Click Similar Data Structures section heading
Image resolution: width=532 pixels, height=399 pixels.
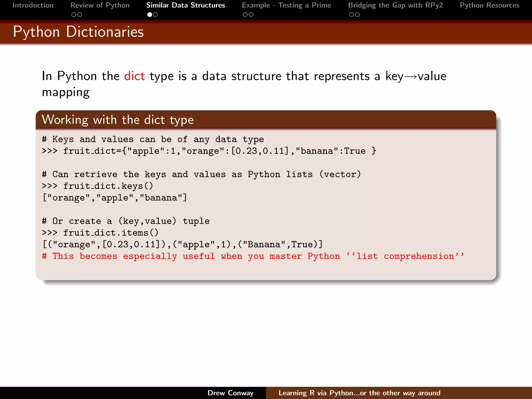(185, 5)
